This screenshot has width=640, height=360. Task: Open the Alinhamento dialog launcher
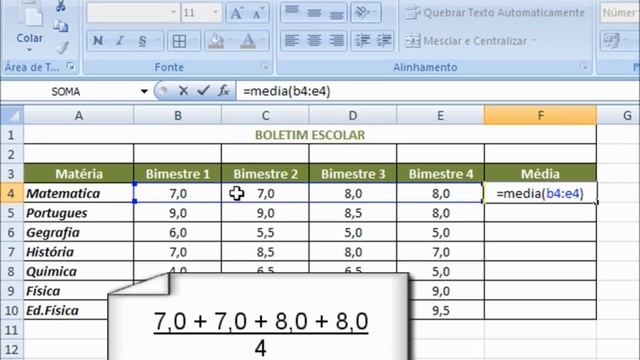tap(584, 67)
